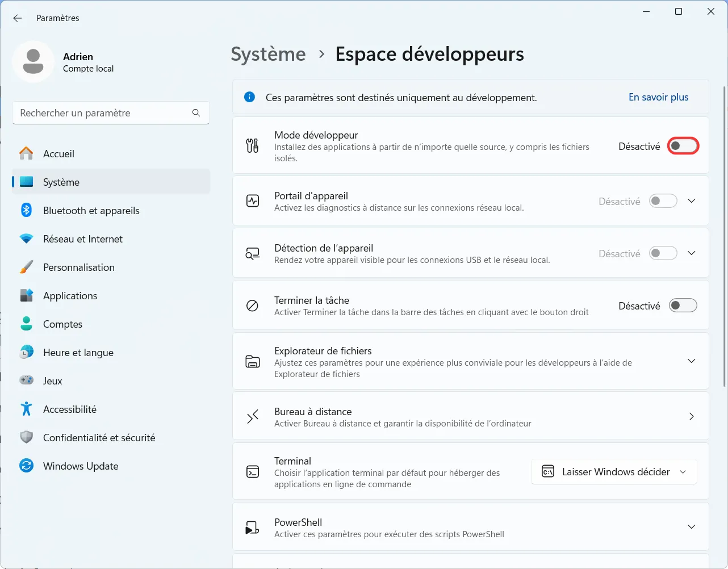The image size is (728, 569).
Task: Click the Adrien Compte local profile name
Action: click(88, 62)
